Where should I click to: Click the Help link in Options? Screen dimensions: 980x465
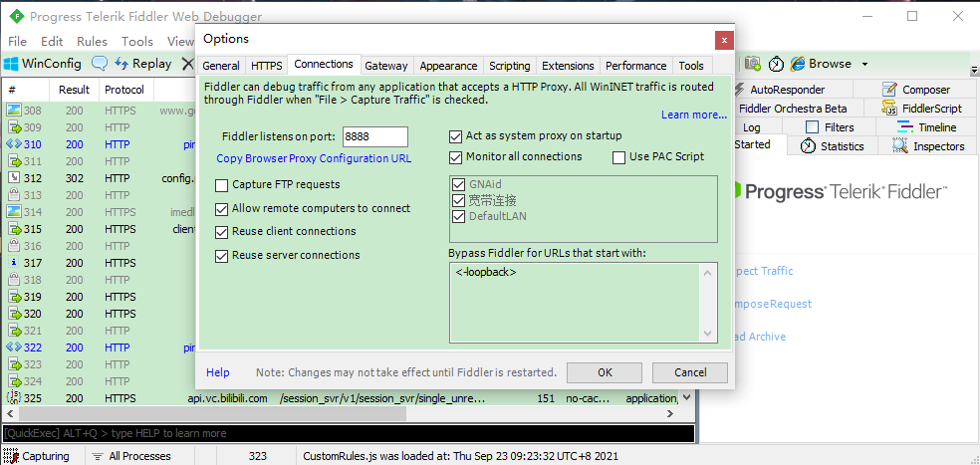tap(217, 372)
